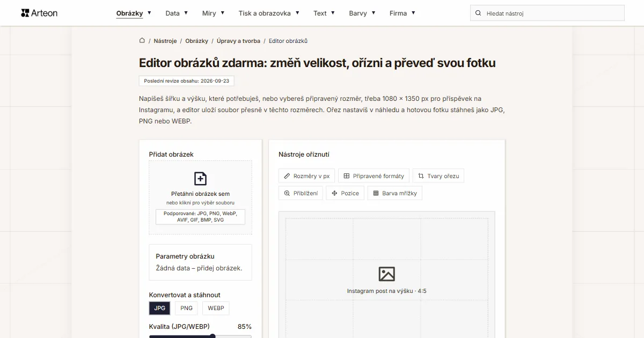Click the Poslední revize obsahu date badge
Image resolution: width=644 pixels, height=338 pixels.
[x=186, y=81]
